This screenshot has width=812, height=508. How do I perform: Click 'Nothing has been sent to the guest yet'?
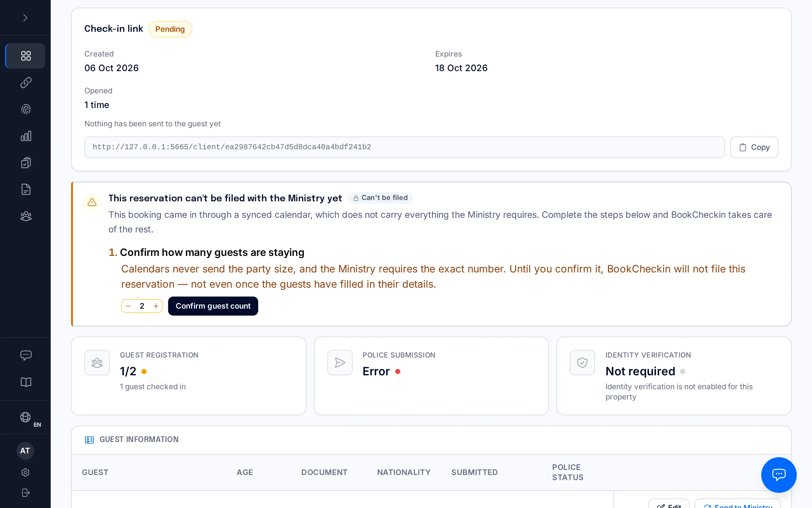152,124
